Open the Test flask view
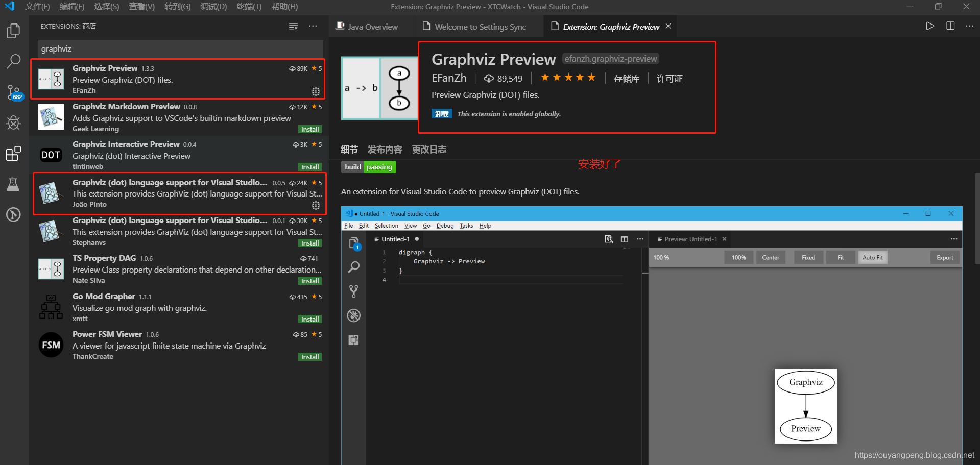 13,184
